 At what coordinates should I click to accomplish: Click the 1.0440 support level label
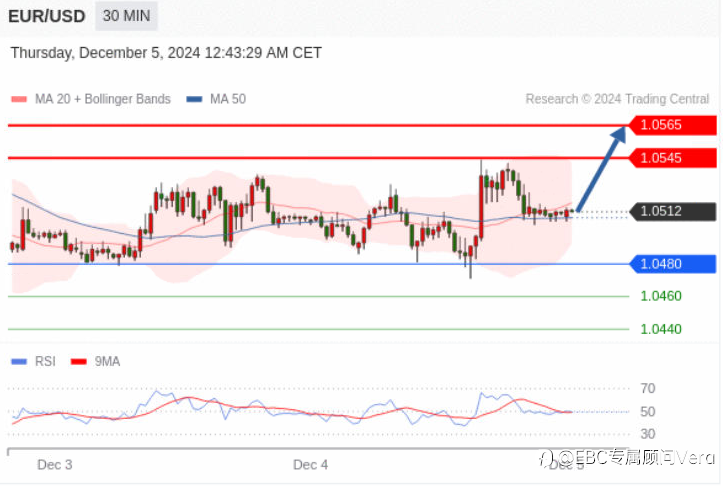661,329
